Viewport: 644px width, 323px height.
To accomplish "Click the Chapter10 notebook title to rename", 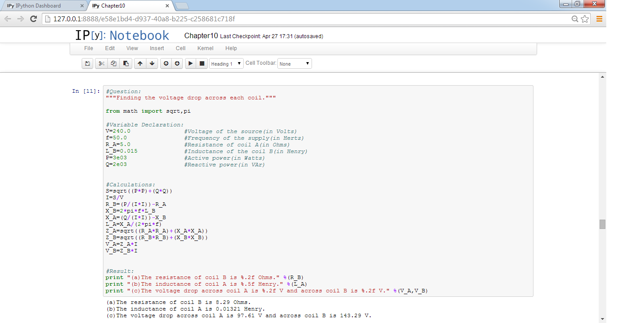I will click(x=201, y=36).
